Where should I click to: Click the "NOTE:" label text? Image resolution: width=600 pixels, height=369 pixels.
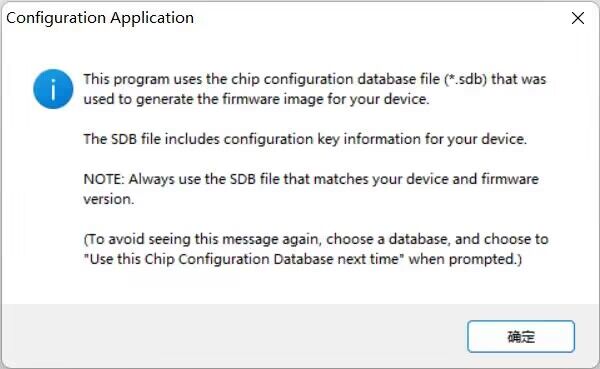[x=104, y=179]
